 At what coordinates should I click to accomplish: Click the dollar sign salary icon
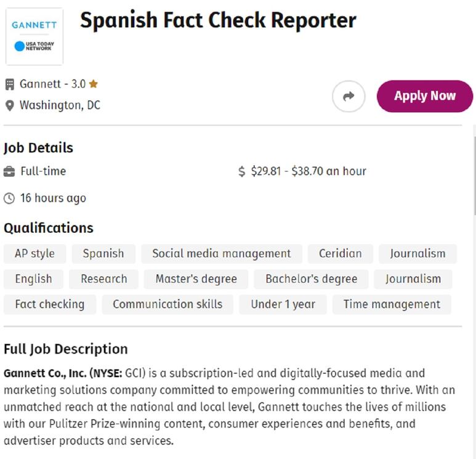(241, 172)
